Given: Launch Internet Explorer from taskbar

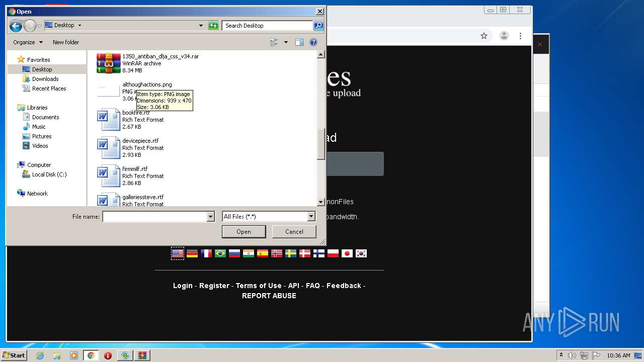Looking at the screenshot, I should tap(40, 355).
